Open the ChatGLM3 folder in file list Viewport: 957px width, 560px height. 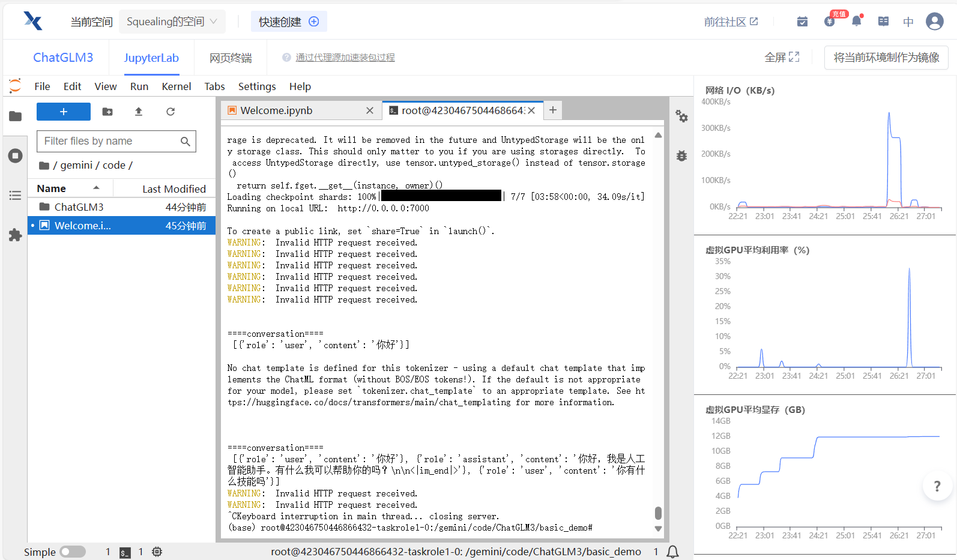point(79,207)
